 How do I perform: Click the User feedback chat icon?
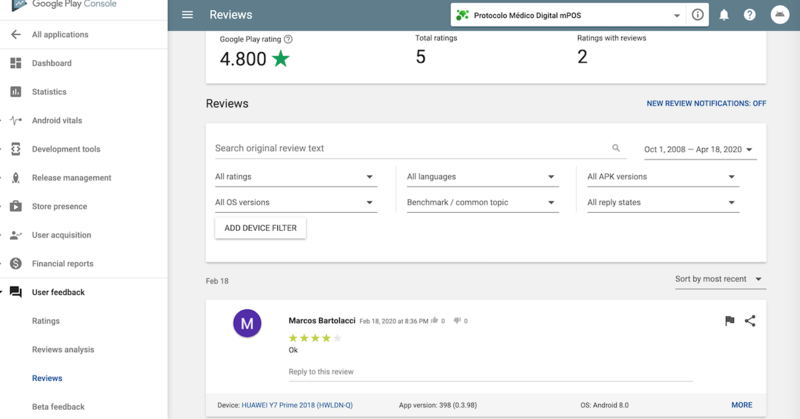tap(16, 292)
